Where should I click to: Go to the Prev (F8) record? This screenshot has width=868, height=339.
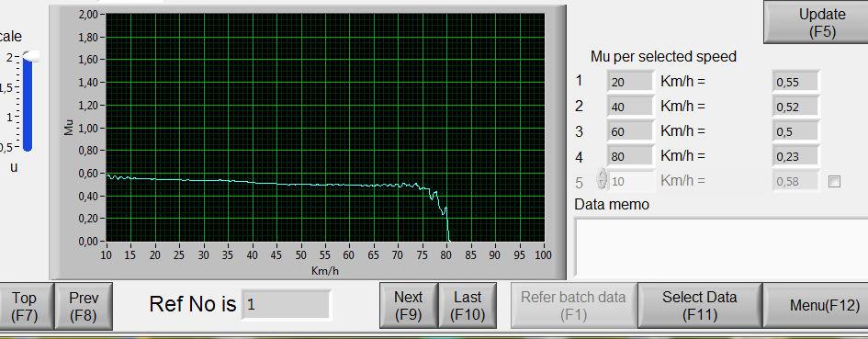tap(84, 306)
